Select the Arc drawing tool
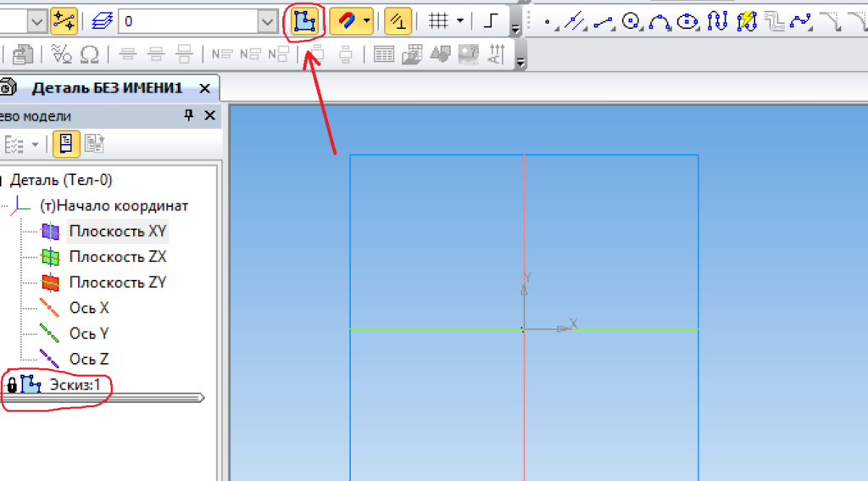This screenshot has width=868, height=481. (659, 21)
